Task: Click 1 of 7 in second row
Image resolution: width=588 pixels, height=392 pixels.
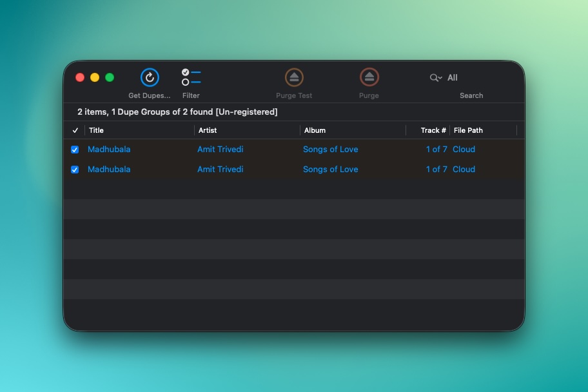Action: pos(436,169)
